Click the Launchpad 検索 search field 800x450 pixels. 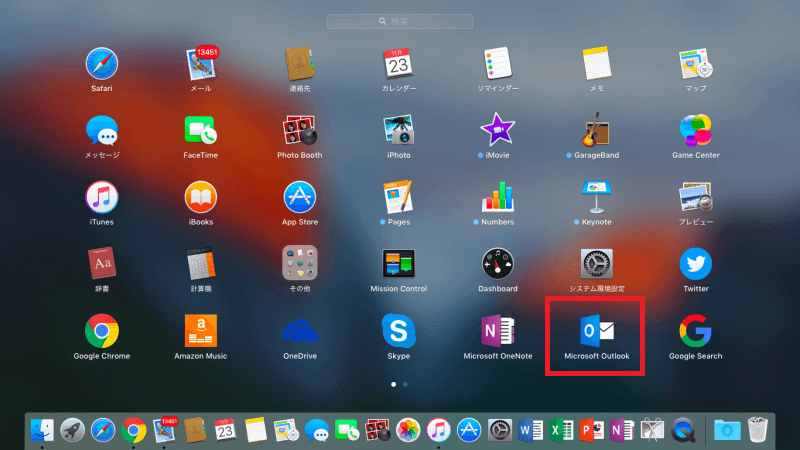pos(400,21)
